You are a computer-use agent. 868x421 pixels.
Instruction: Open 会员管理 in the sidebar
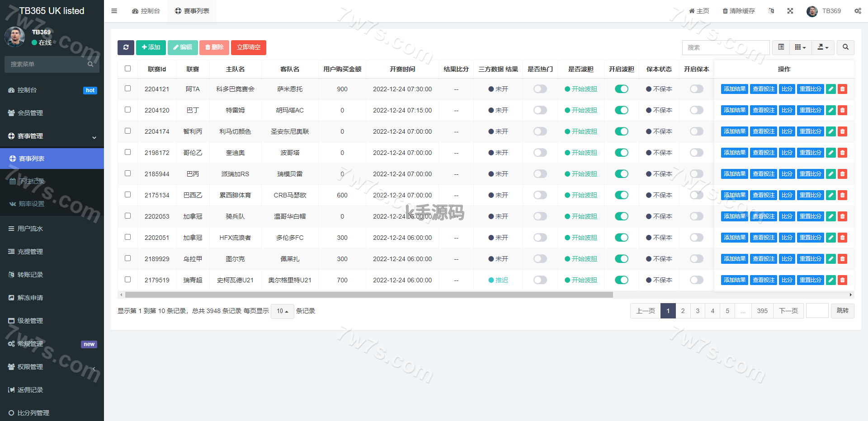pyautogui.click(x=52, y=113)
